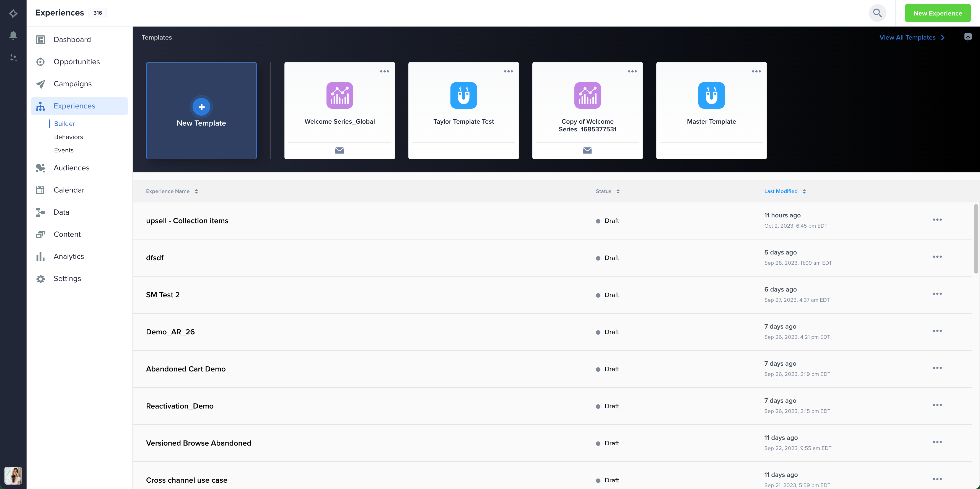Open the SM Test 2 experience

click(x=163, y=295)
